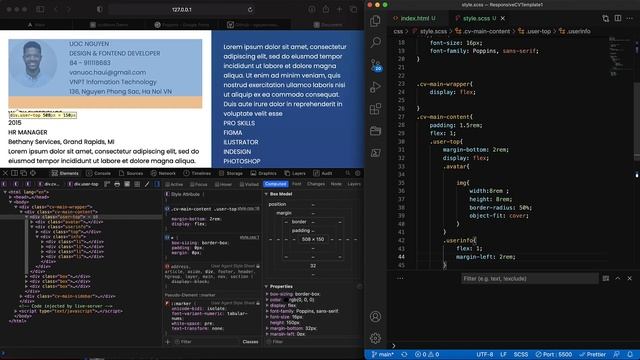Click the VS Code panel filter field
This screenshot has height=360, width=640.
(529, 278)
